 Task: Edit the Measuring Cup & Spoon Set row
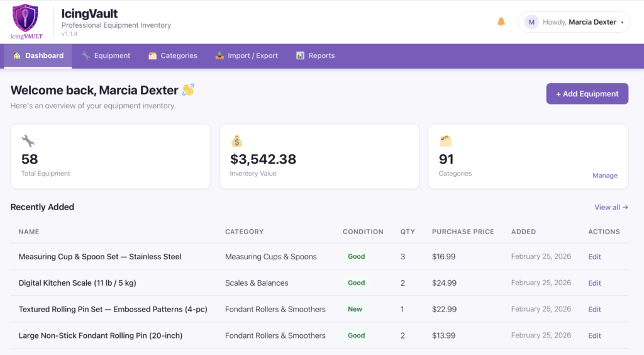594,257
